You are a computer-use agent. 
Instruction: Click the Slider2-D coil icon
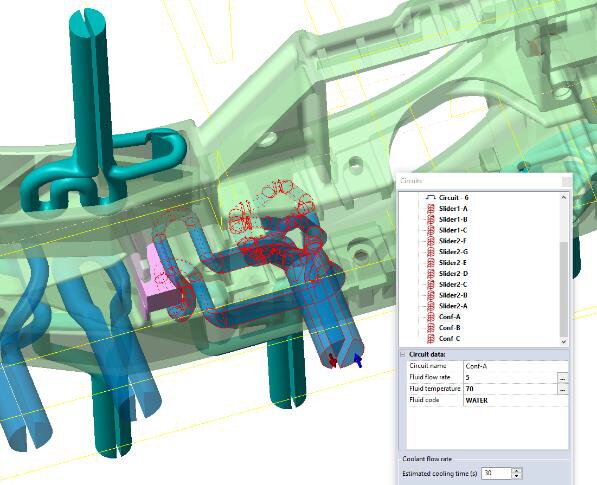coord(431,273)
